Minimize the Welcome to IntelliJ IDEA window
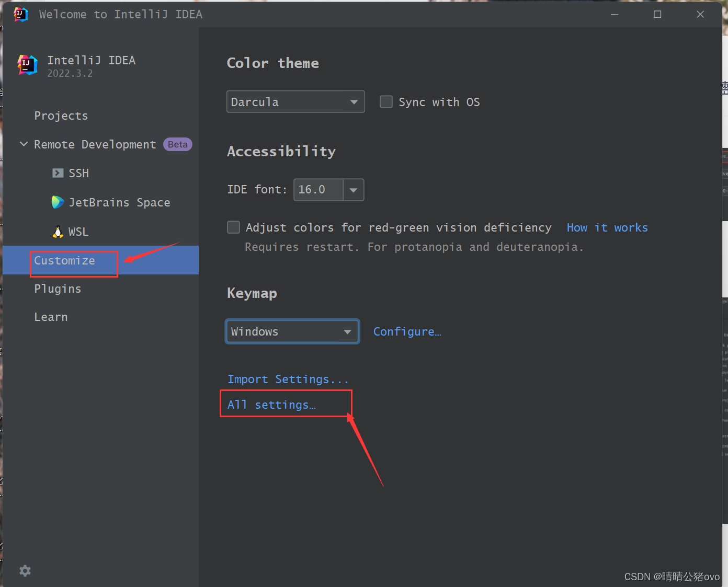The image size is (728, 587). point(615,14)
